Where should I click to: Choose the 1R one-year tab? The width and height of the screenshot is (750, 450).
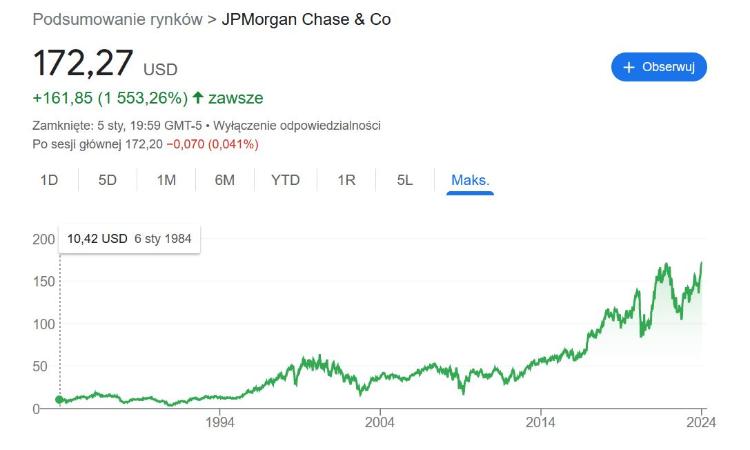[346, 180]
